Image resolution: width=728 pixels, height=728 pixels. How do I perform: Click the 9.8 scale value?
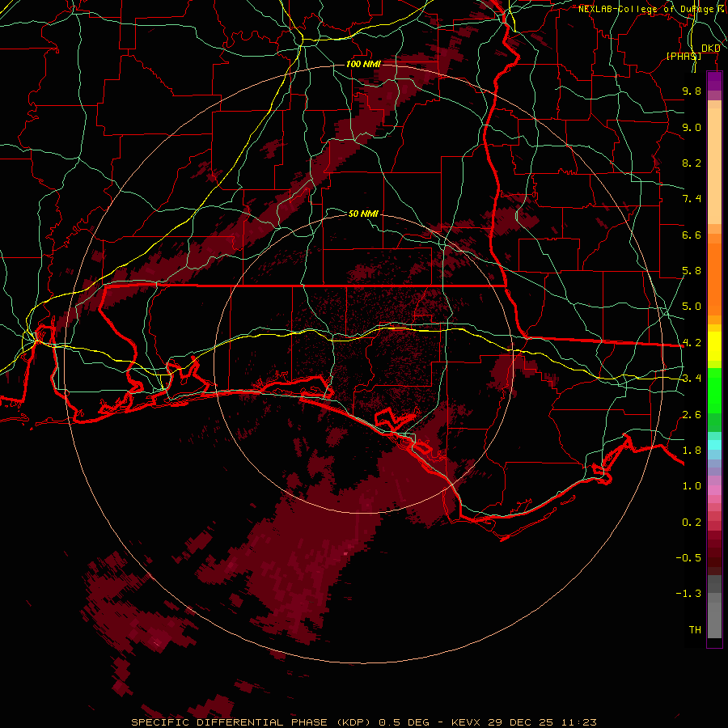coord(692,91)
